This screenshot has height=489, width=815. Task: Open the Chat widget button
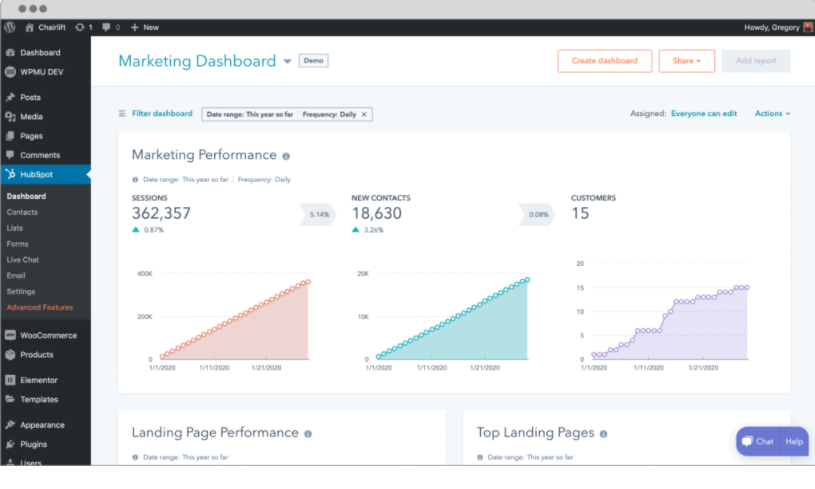(x=758, y=441)
